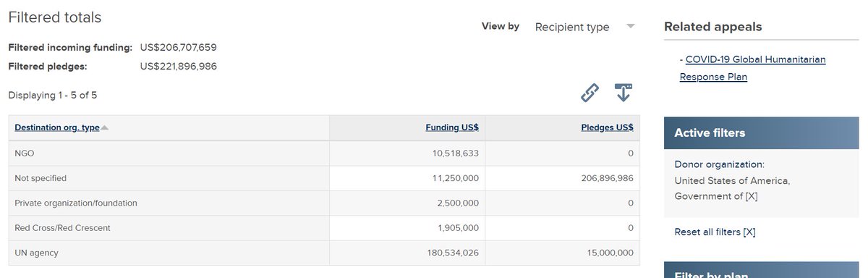The image size is (868, 278).
Task: Select the Red Cross/Red Crescent row
Action: 324,228
